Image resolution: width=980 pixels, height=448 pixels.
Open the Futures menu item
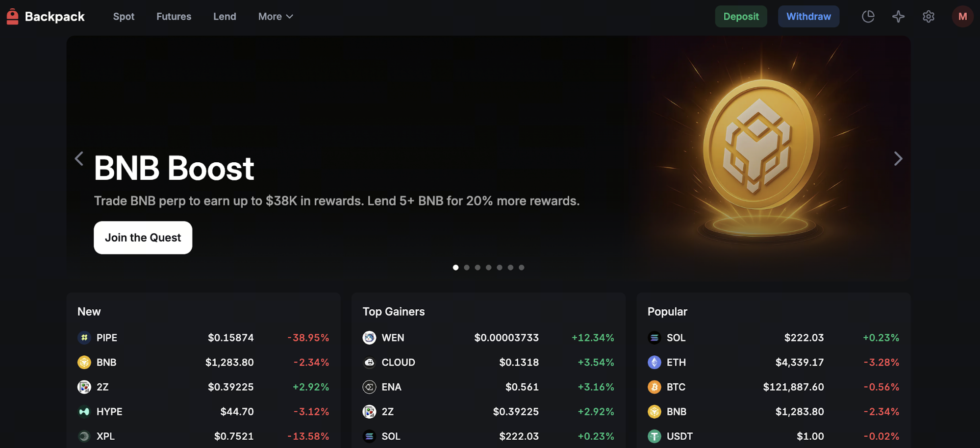(174, 17)
